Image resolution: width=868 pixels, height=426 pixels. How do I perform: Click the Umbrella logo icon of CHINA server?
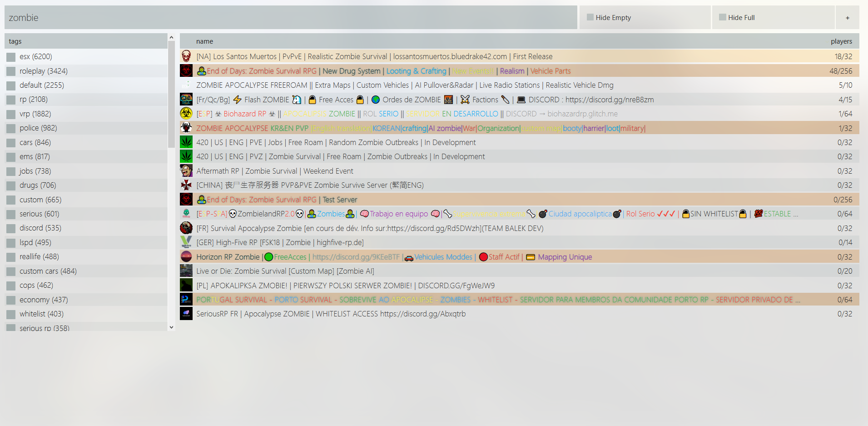point(186,185)
